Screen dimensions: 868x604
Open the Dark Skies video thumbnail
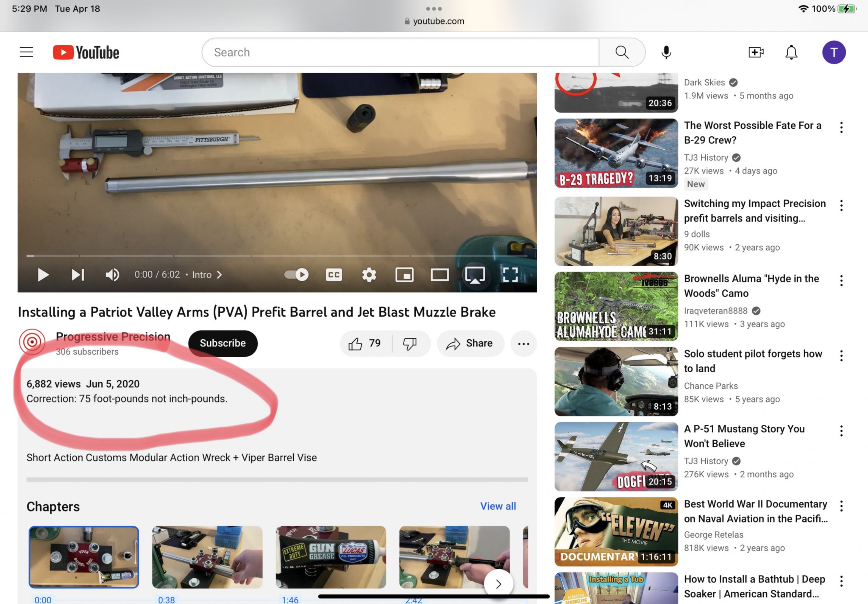pyautogui.click(x=616, y=92)
